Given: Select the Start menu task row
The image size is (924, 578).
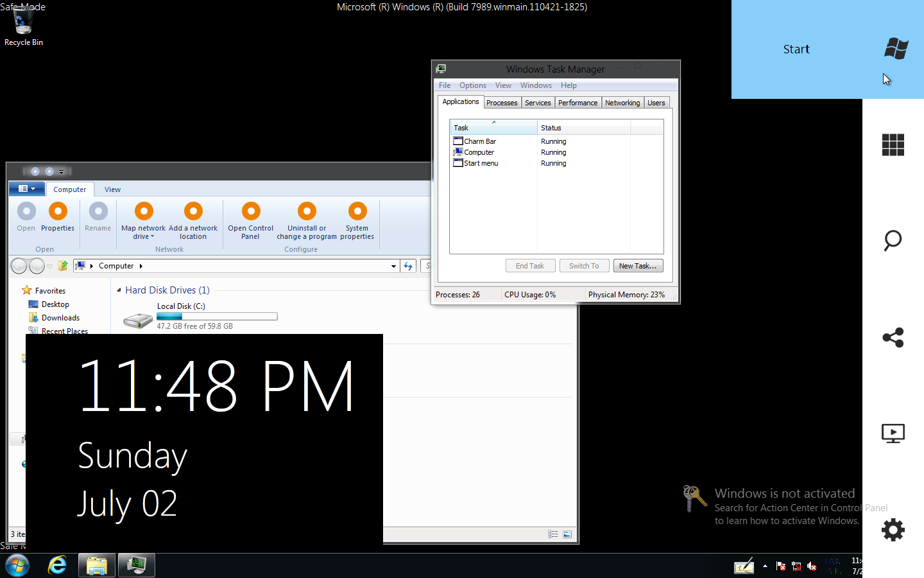Looking at the screenshot, I should [x=557, y=163].
